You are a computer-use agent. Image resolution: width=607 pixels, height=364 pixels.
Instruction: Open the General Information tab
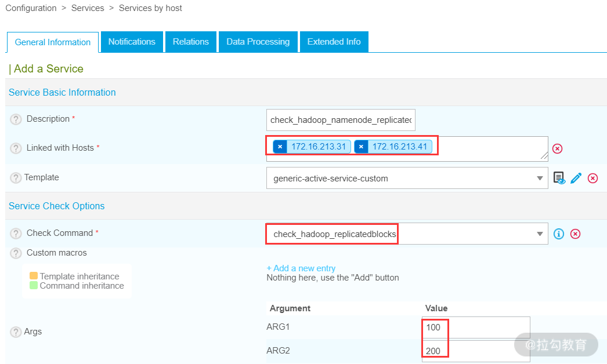tap(53, 42)
